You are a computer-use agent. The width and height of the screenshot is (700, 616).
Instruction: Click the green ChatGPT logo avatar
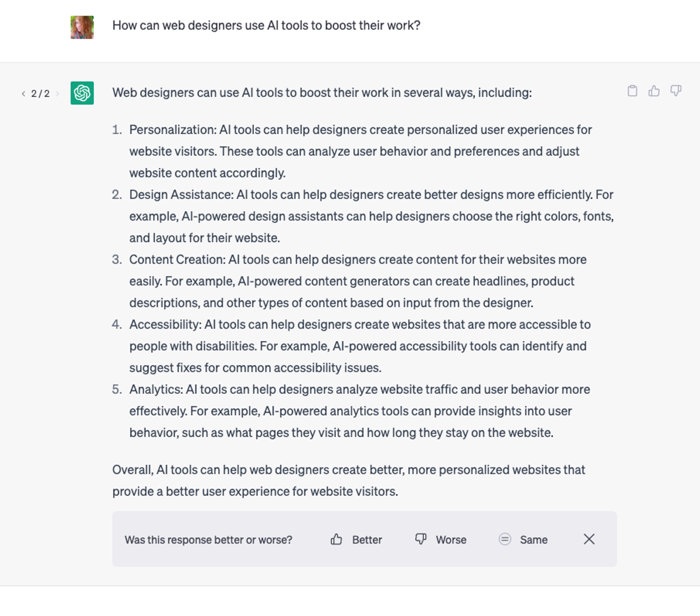coord(82,93)
